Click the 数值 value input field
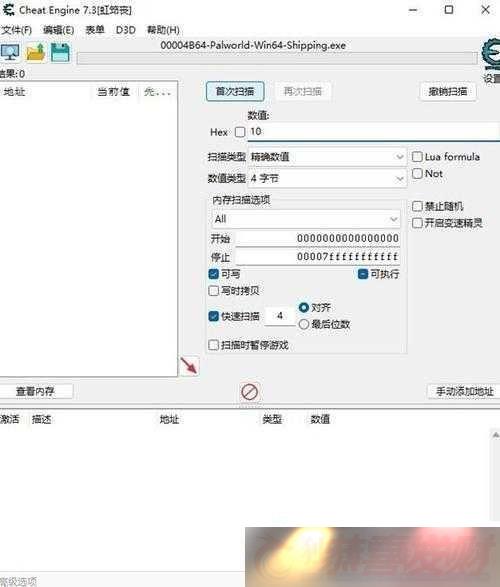 point(374,132)
